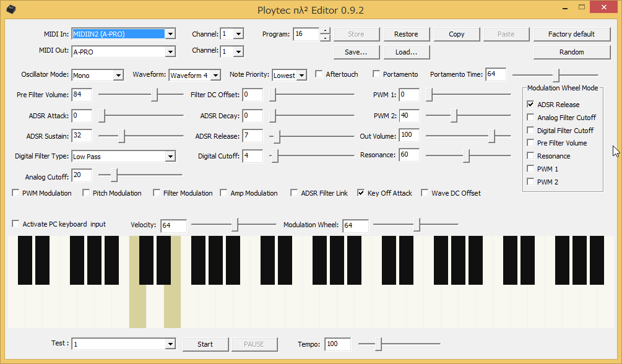Check PWM 1 modulation wheel mode
Image resolution: width=622 pixels, height=364 pixels.
pos(530,169)
